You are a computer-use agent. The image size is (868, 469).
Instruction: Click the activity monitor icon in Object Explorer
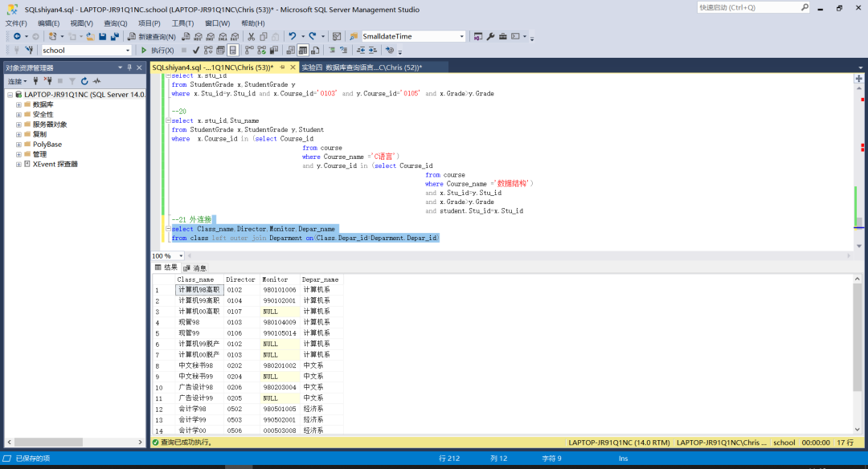coord(96,81)
